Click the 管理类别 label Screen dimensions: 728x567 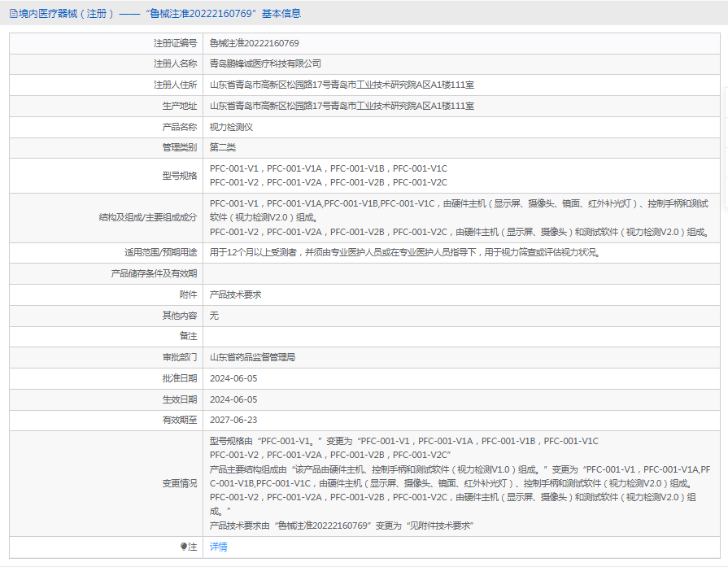tap(180, 148)
